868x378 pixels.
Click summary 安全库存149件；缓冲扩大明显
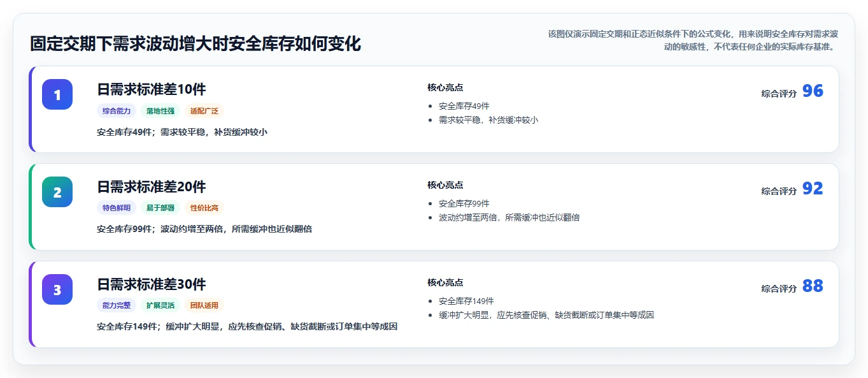247,326
